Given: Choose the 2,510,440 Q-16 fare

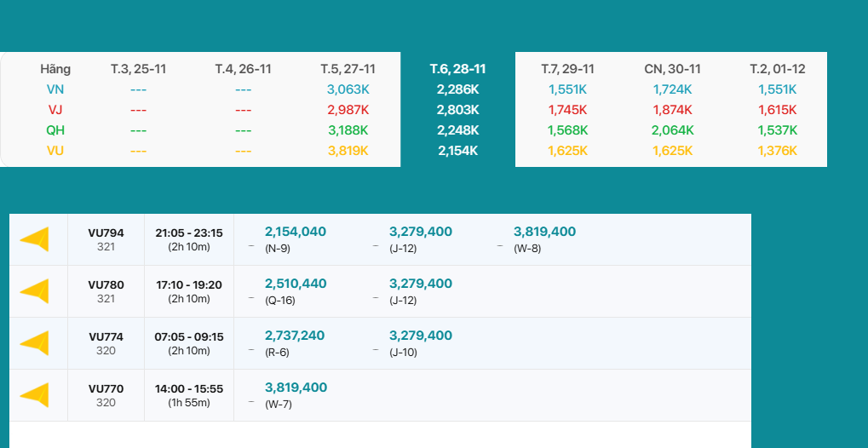Looking at the screenshot, I should pyautogui.click(x=295, y=284).
